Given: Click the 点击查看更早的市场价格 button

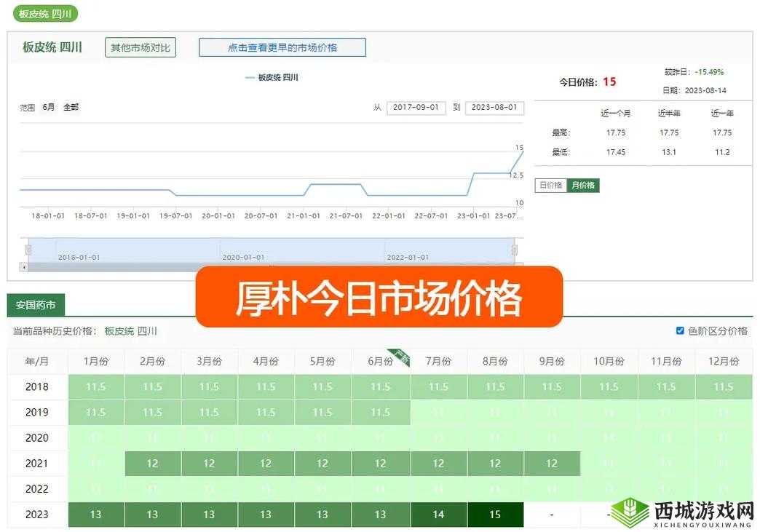Looking at the screenshot, I should [282, 47].
